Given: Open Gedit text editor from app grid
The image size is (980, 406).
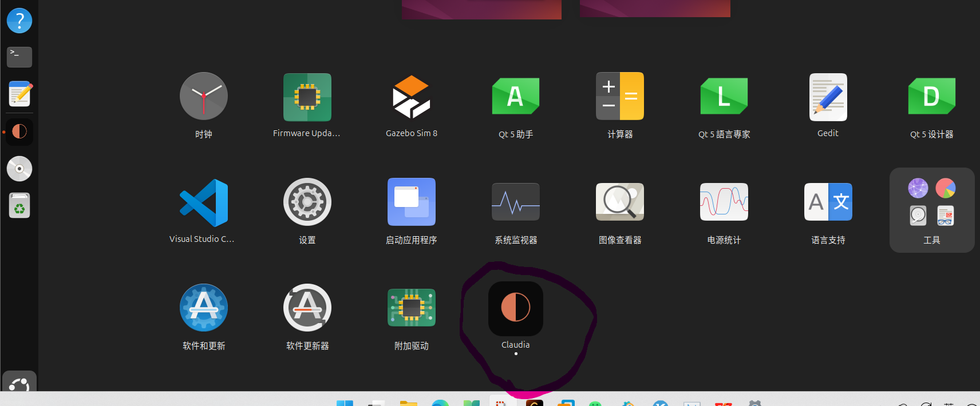Looking at the screenshot, I should tap(828, 97).
